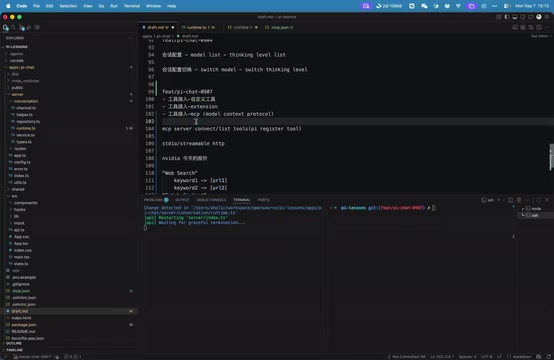
Task: Click Spaces: 4 indentation in status bar
Action: pos(467,356)
